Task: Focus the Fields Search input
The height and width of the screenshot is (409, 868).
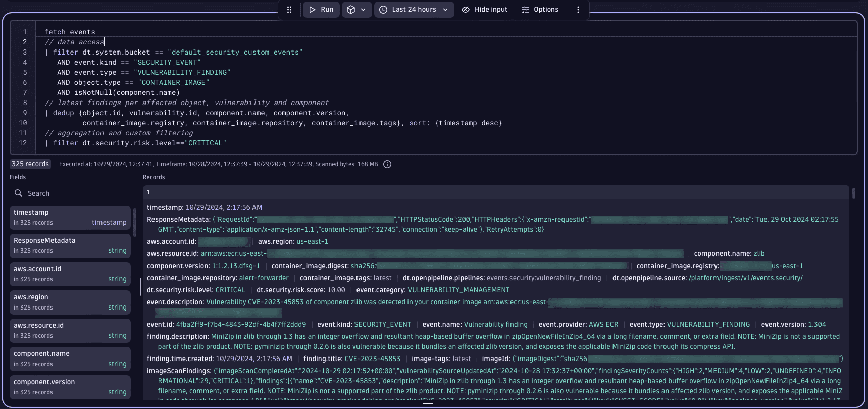Action: click(x=71, y=193)
